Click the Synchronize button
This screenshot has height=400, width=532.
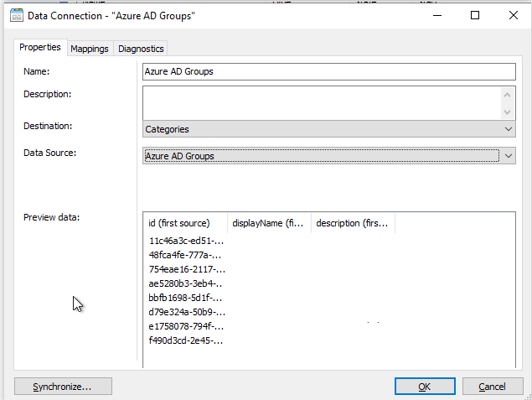tap(63, 387)
